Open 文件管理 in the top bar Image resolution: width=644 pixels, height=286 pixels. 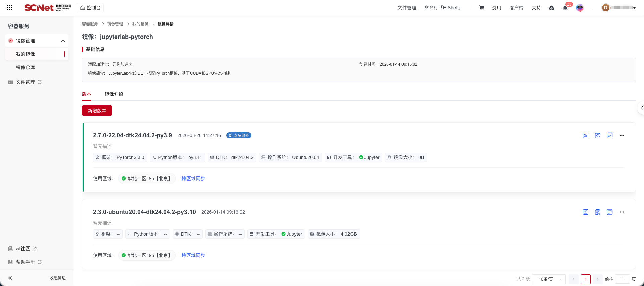click(x=407, y=8)
